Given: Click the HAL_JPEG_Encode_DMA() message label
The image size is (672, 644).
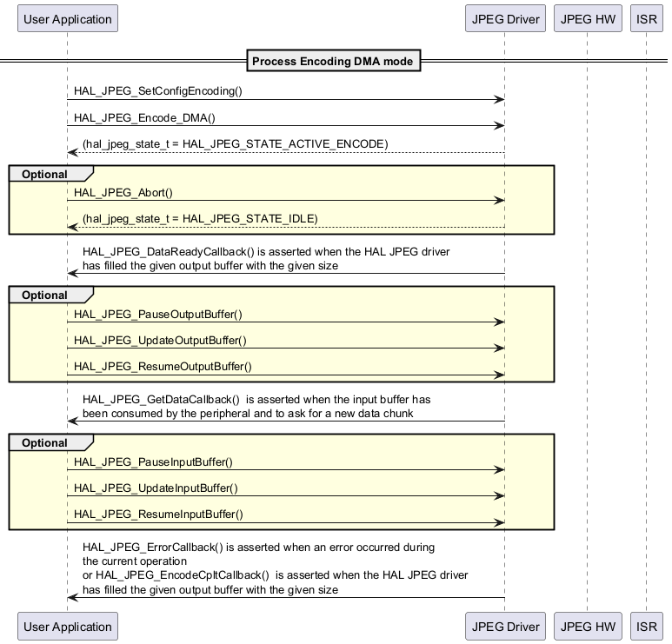Looking at the screenshot, I should click(144, 117).
